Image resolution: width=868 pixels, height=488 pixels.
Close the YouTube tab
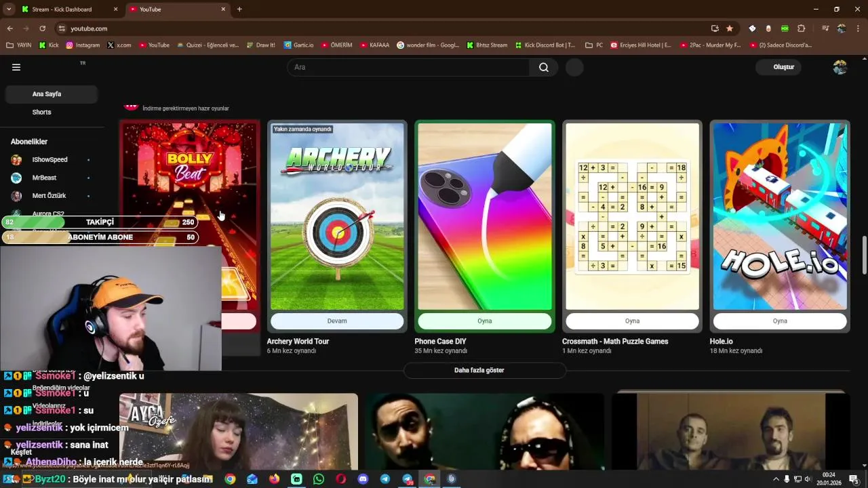223,9
